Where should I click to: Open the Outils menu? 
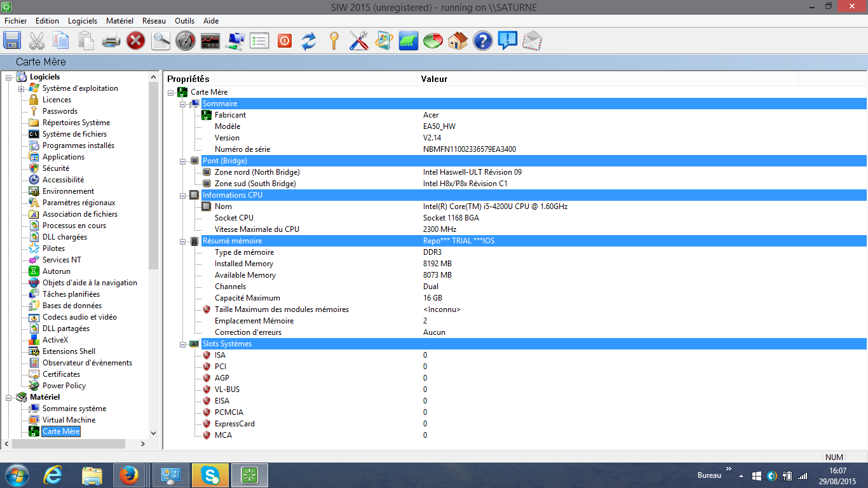point(185,21)
